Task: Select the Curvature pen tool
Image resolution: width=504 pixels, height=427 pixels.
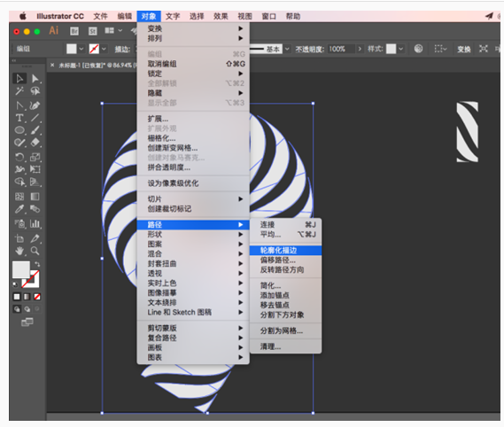Action: tap(35, 105)
